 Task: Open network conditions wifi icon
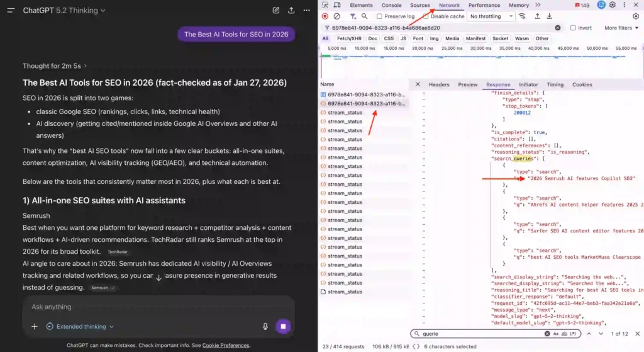click(x=522, y=16)
